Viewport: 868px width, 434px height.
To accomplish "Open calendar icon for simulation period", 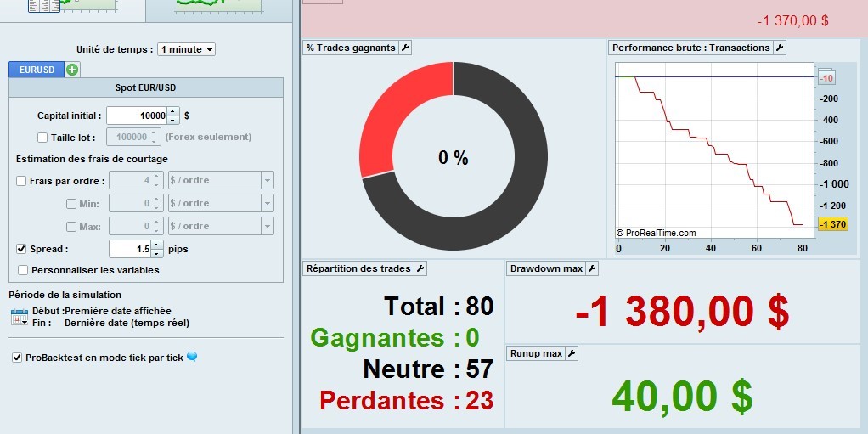I will tap(20, 317).
